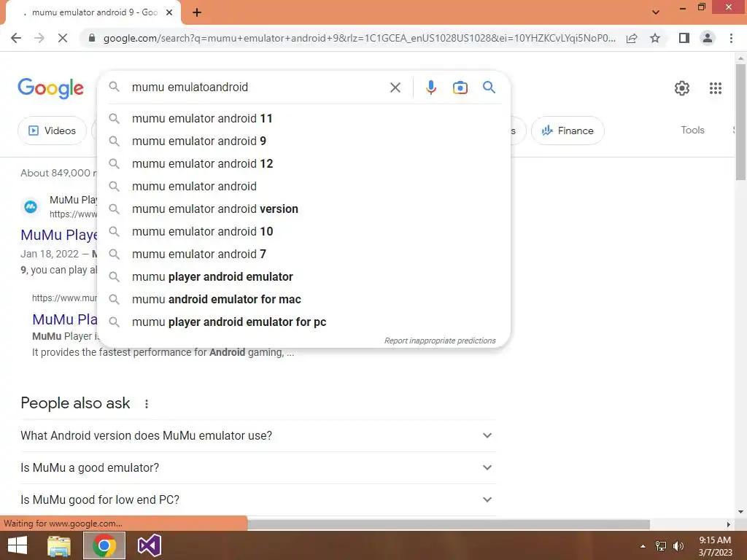Open the network tray icon
This screenshot has width=747, height=560.
[x=661, y=546]
